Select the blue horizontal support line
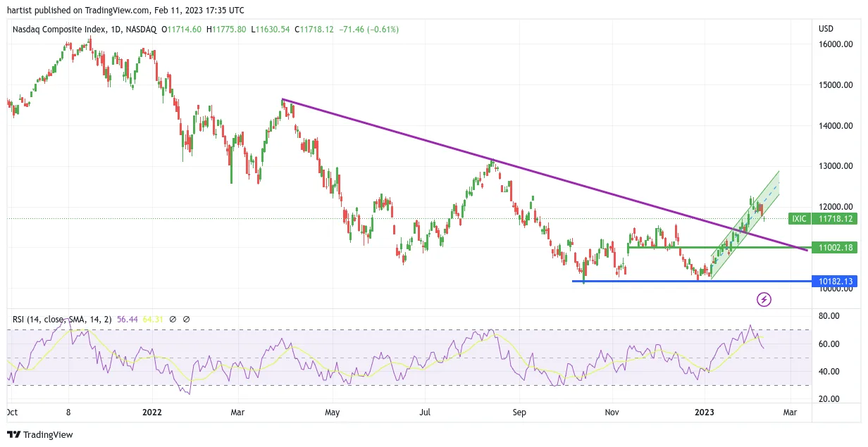This screenshot has height=447, width=868. point(690,282)
